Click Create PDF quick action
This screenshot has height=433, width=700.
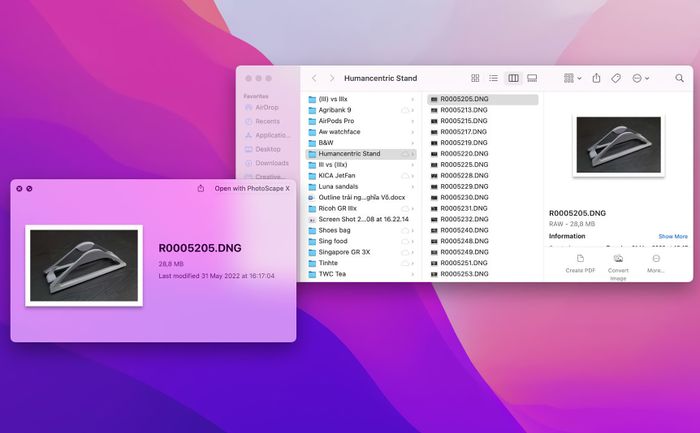click(580, 264)
